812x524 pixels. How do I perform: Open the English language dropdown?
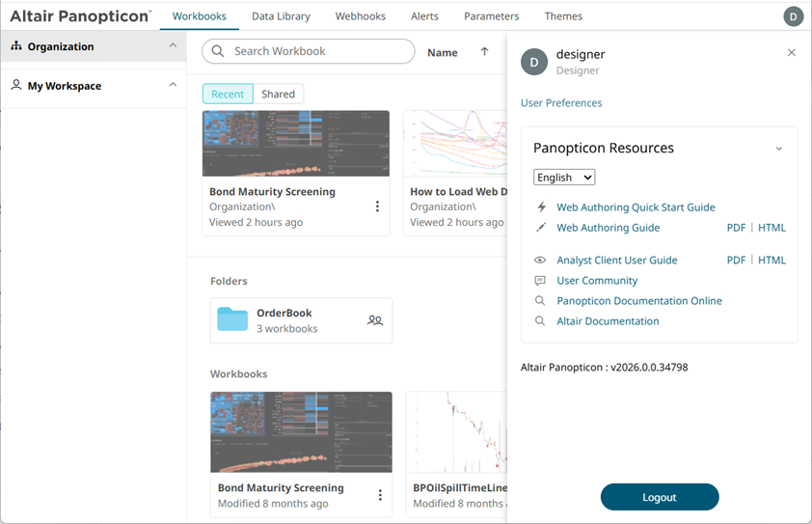click(564, 178)
